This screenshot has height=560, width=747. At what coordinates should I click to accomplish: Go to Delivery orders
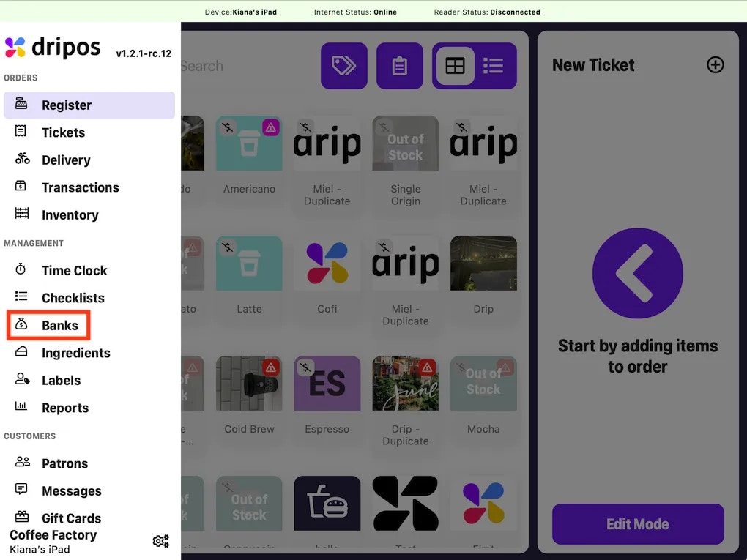tap(66, 160)
